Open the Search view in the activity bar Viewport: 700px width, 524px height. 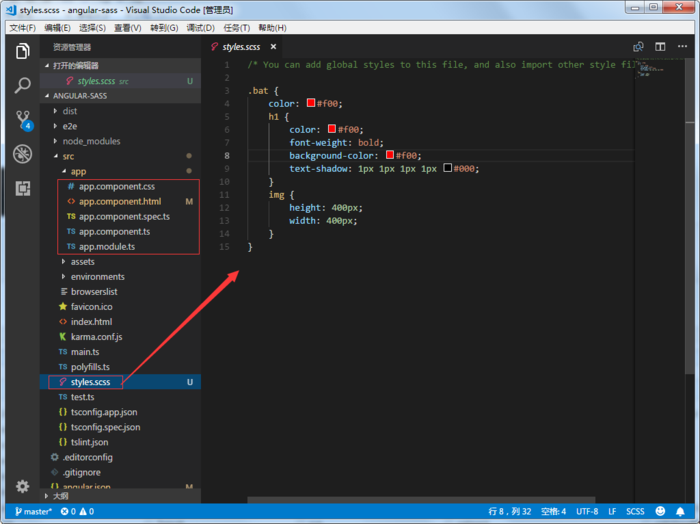tap(22, 85)
